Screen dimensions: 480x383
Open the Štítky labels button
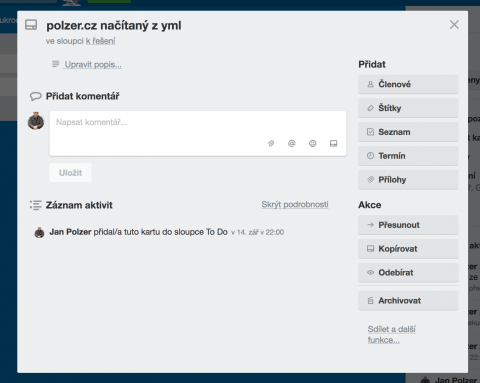click(x=408, y=108)
